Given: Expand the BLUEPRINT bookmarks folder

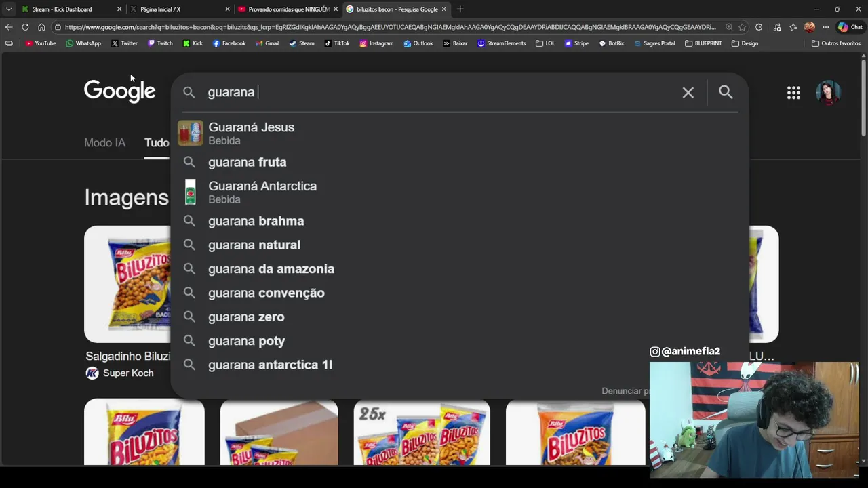Looking at the screenshot, I should point(703,43).
